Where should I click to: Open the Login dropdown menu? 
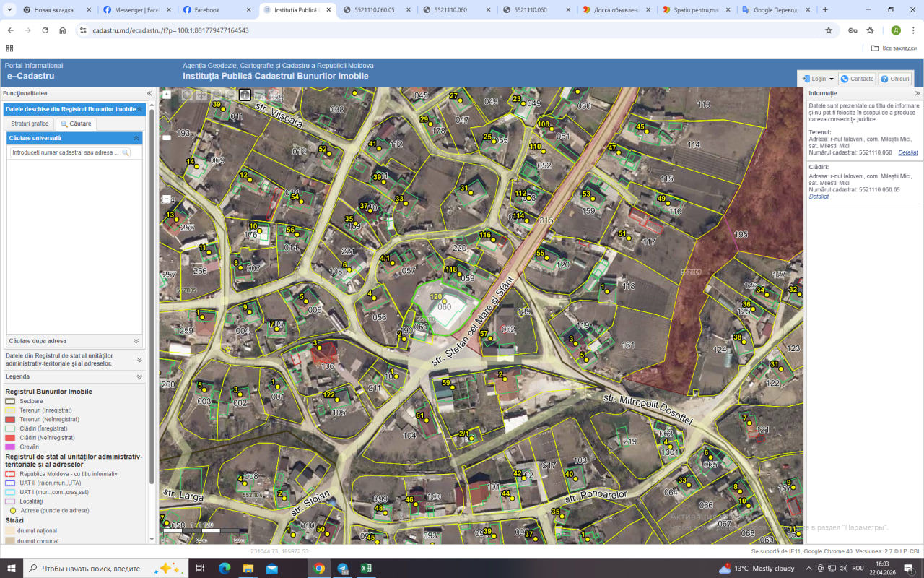(817, 79)
